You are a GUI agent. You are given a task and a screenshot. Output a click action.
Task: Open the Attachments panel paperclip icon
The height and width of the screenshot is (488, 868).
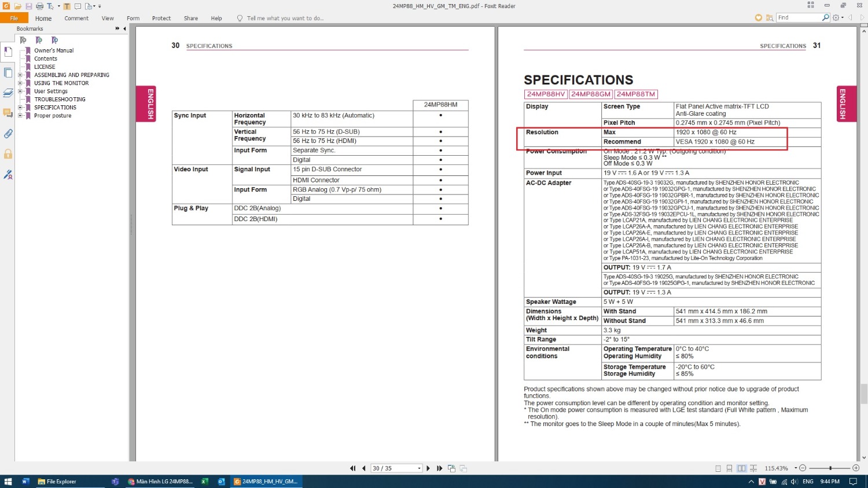[x=8, y=134]
